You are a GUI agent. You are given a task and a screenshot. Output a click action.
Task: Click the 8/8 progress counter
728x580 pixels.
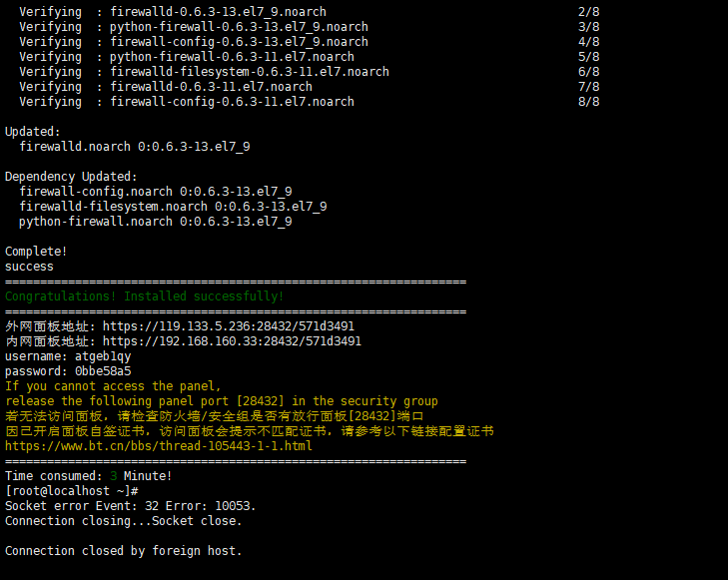(x=589, y=102)
